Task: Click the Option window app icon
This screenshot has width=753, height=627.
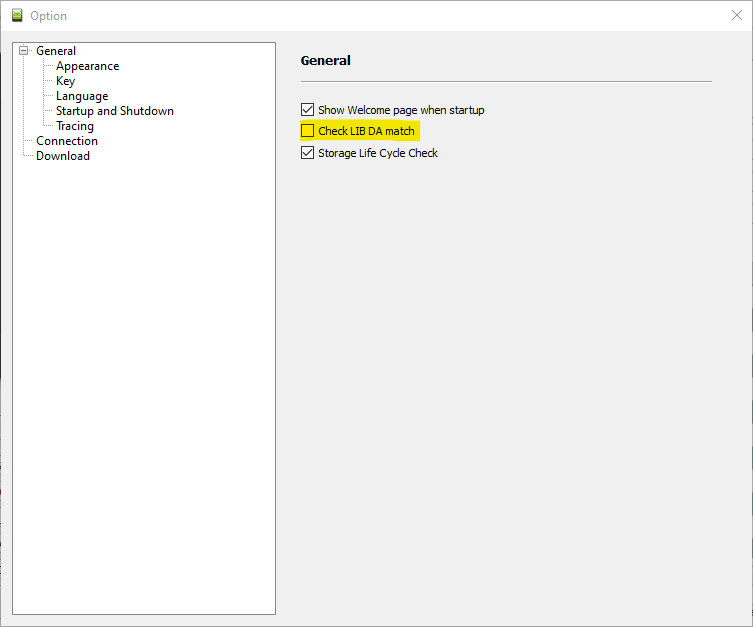Action: (17, 15)
